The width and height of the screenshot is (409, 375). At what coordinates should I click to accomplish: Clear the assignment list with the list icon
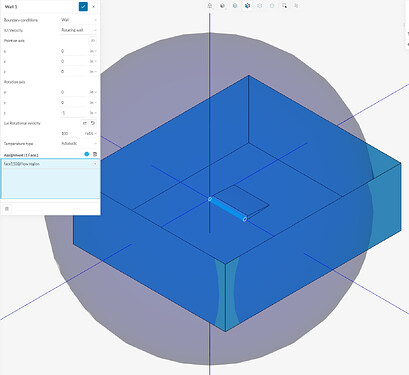coord(95,154)
